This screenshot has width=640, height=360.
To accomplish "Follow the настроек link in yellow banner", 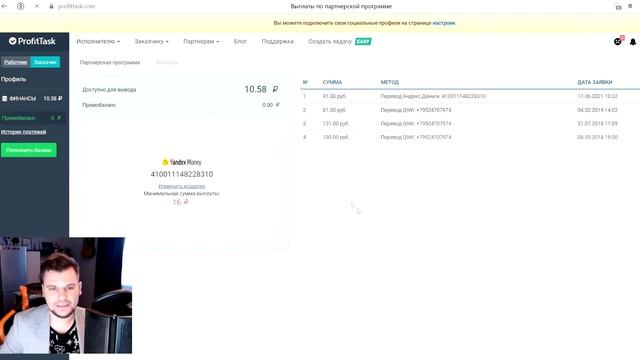I will click(444, 23).
